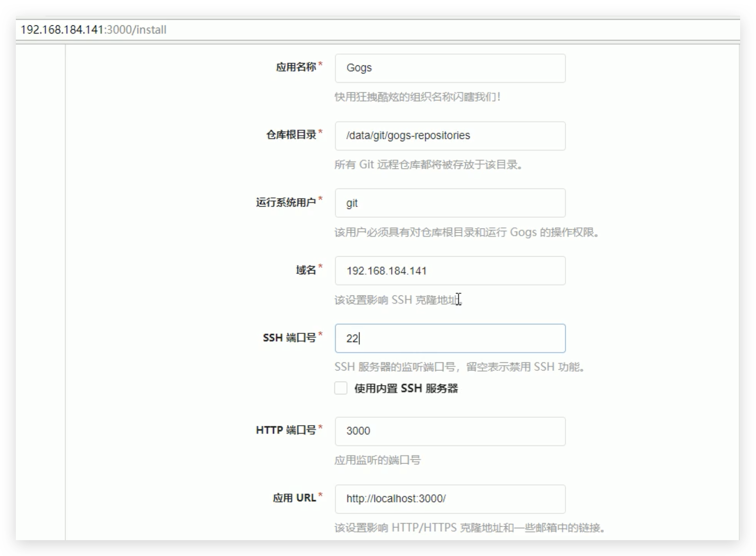Screen dimensions: 756x556
Task: Focus the SSH 端口号 input with 22
Action: point(450,338)
